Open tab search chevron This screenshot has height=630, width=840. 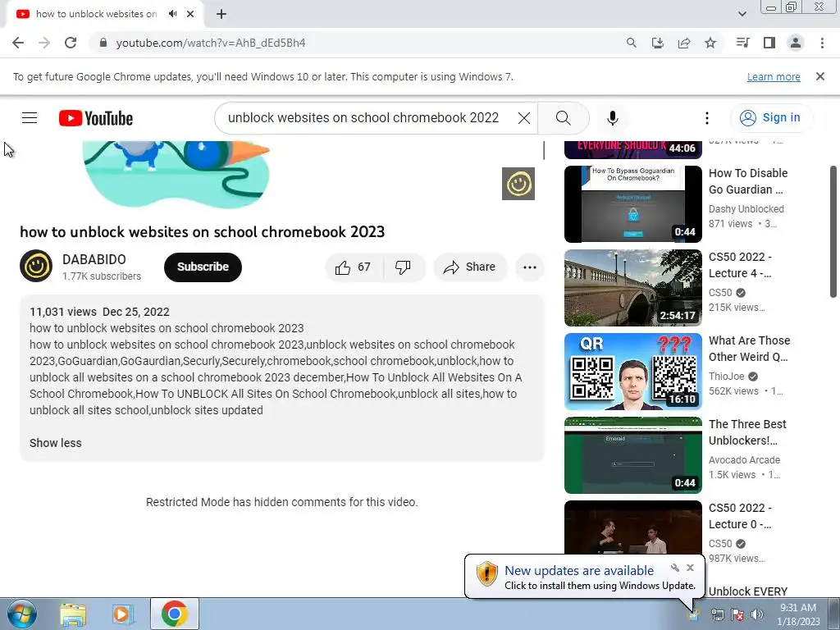[742, 14]
